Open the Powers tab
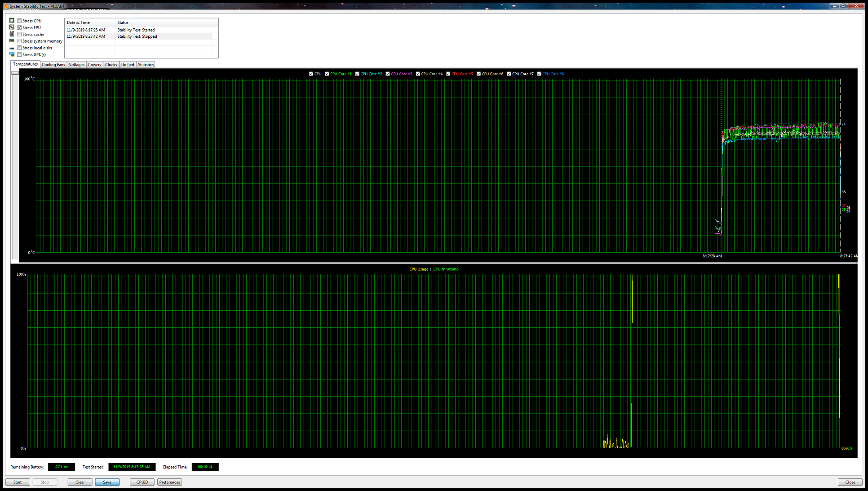 pos(95,65)
